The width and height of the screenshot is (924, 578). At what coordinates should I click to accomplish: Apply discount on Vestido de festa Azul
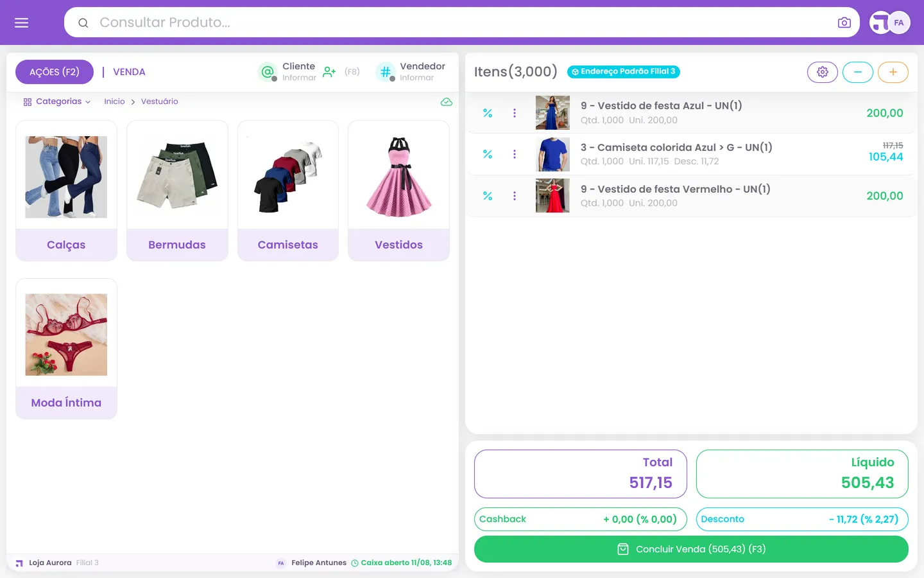click(488, 113)
